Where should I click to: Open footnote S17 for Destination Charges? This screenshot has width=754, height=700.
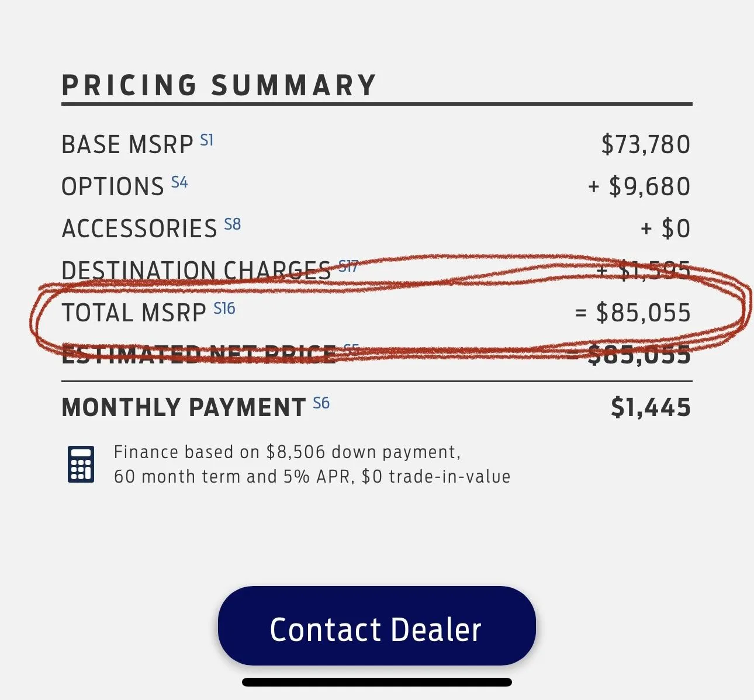348,266
